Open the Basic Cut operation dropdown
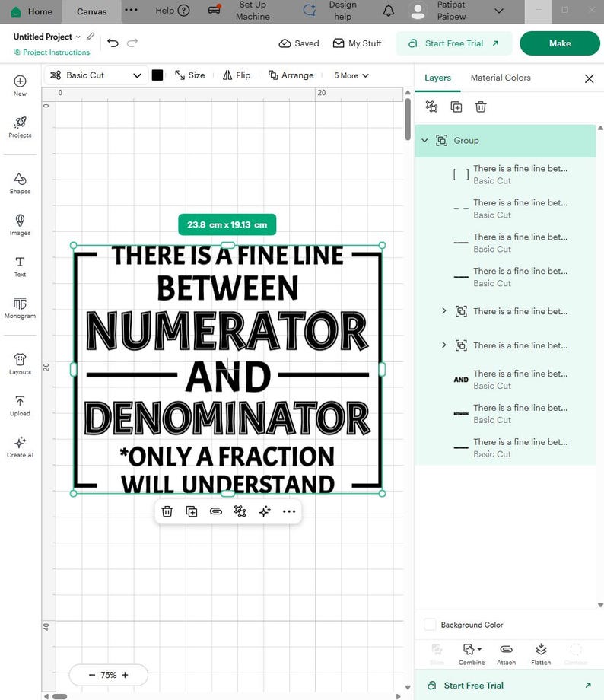This screenshot has height=700, width=604. (96, 75)
